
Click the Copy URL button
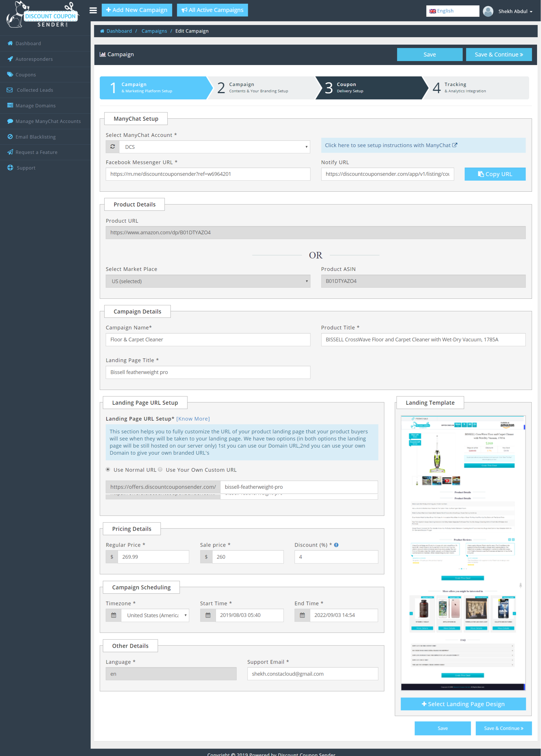495,174
